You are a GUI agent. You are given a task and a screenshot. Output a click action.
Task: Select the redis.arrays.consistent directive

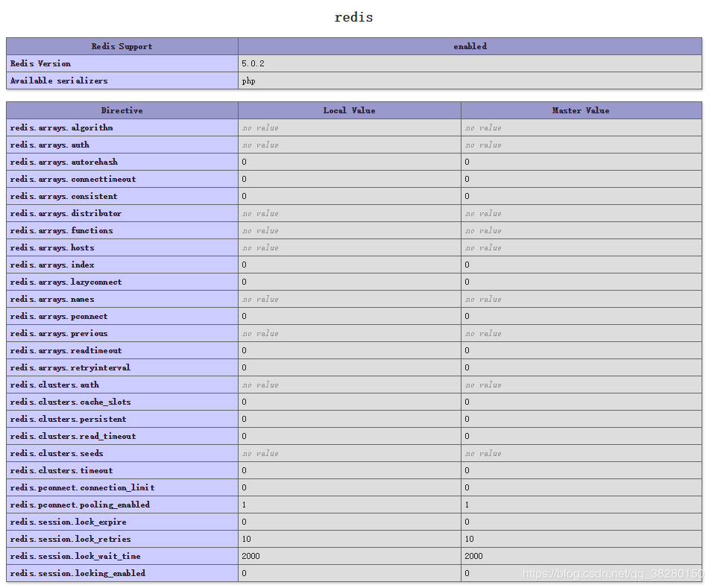(63, 196)
